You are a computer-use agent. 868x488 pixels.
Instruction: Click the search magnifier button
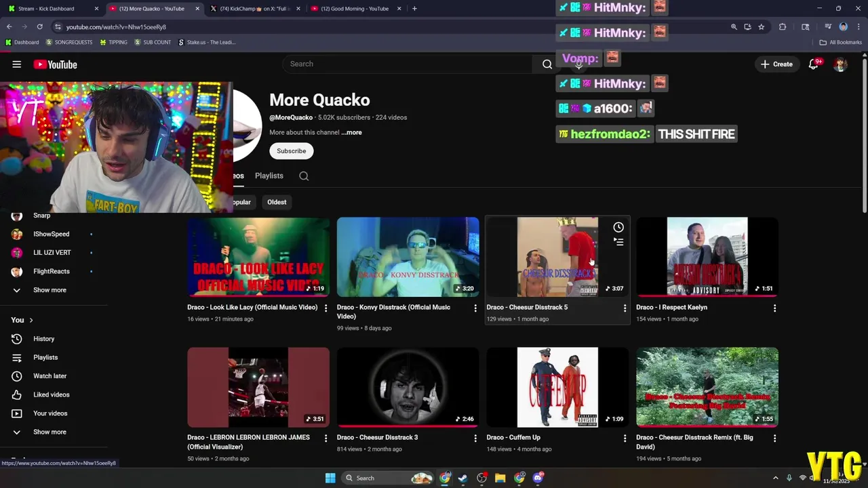tap(547, 64)
